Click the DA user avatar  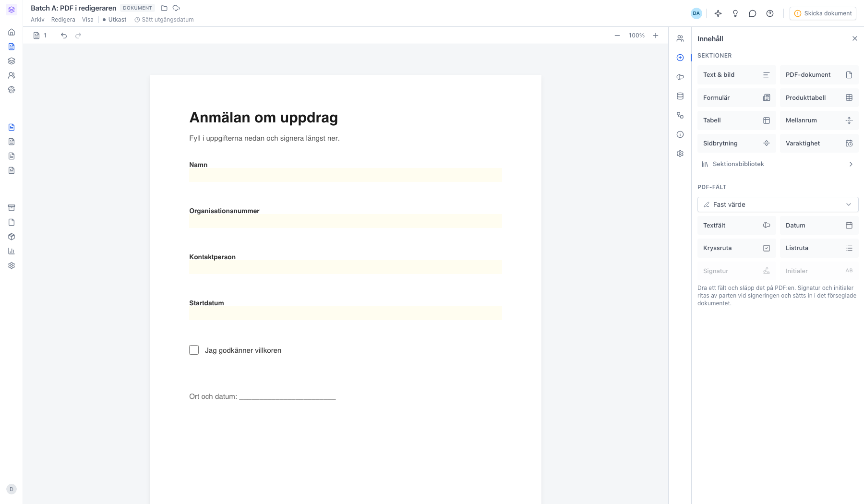(696, 13)
